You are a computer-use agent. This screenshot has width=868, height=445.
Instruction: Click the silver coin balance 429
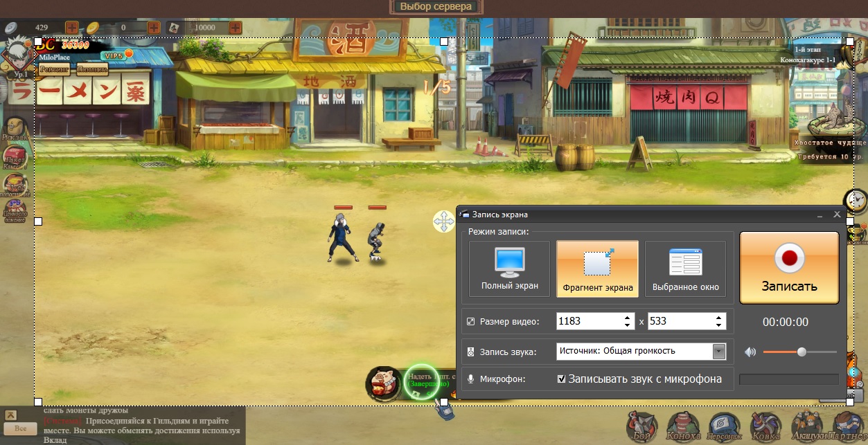coord(42,28)
